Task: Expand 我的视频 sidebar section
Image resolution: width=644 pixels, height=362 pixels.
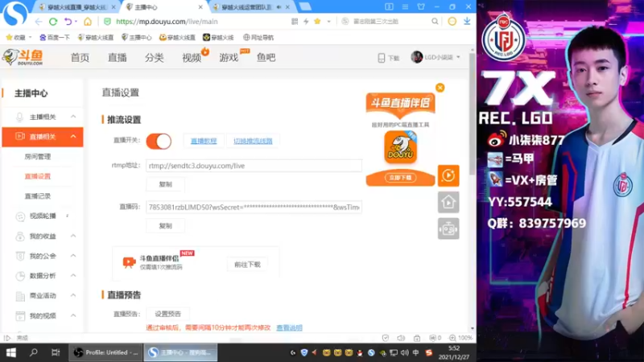Action: point(73,315)
